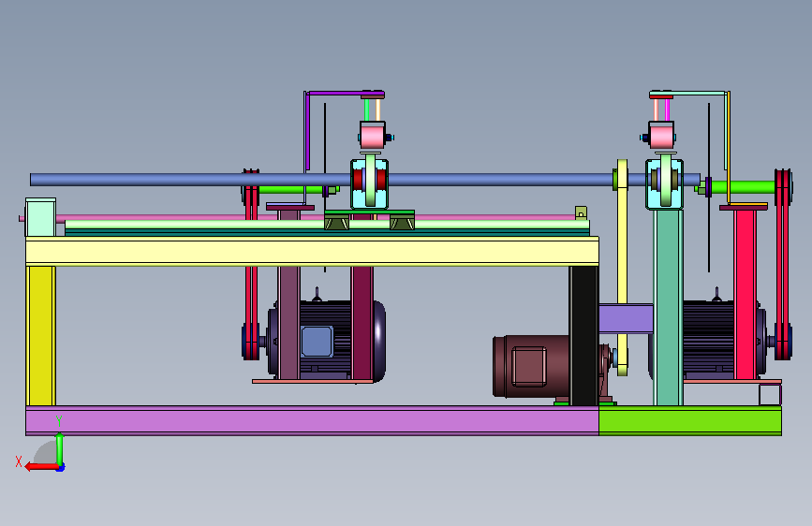Select the purple base frame beam
The height and width of the screenshot is (526, 812).
[312, 421]
